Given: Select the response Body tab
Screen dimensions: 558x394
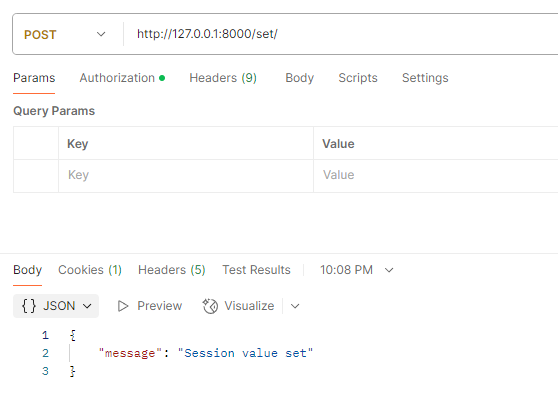Looking at the screenshot, I should tap(27, 270).
